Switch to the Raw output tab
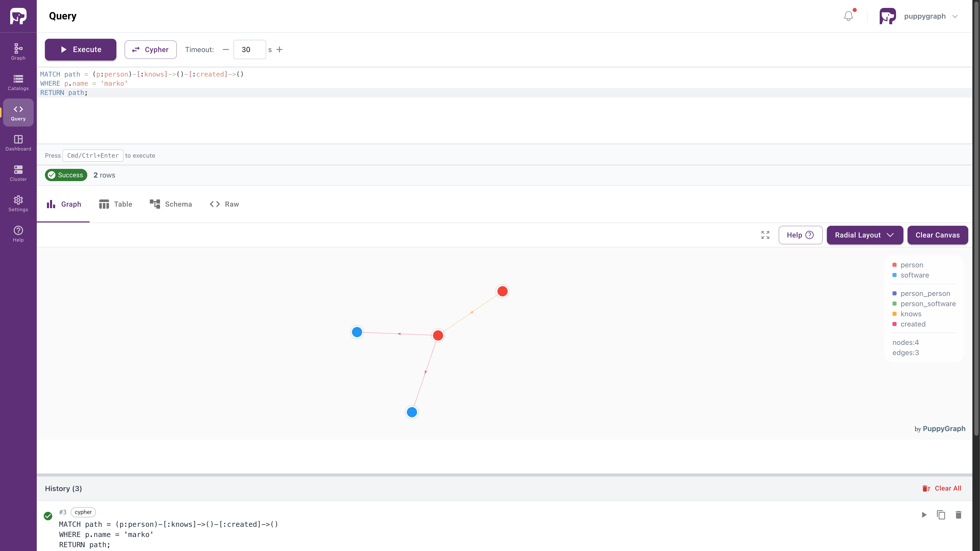This screenshot has height=551, width=980. (224, 204)
